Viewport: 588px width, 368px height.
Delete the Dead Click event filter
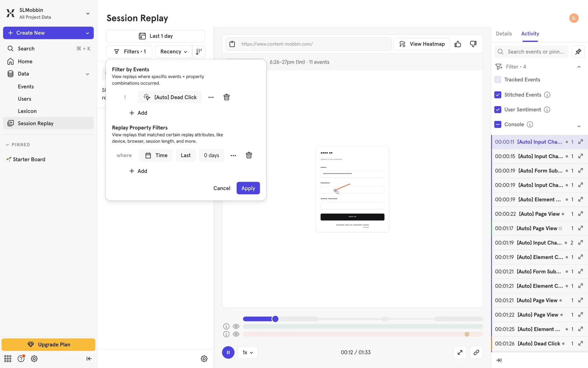[227, 97]
